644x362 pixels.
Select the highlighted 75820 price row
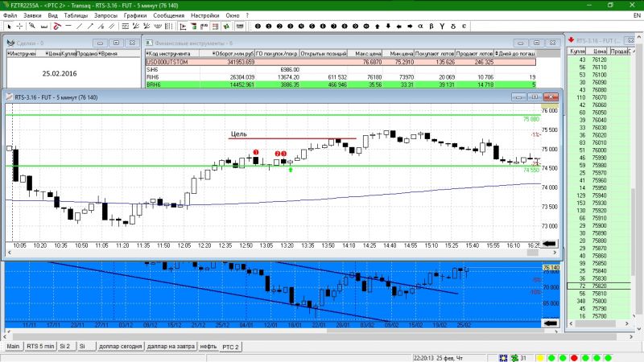pyautogui.click(x=599, y=286)
